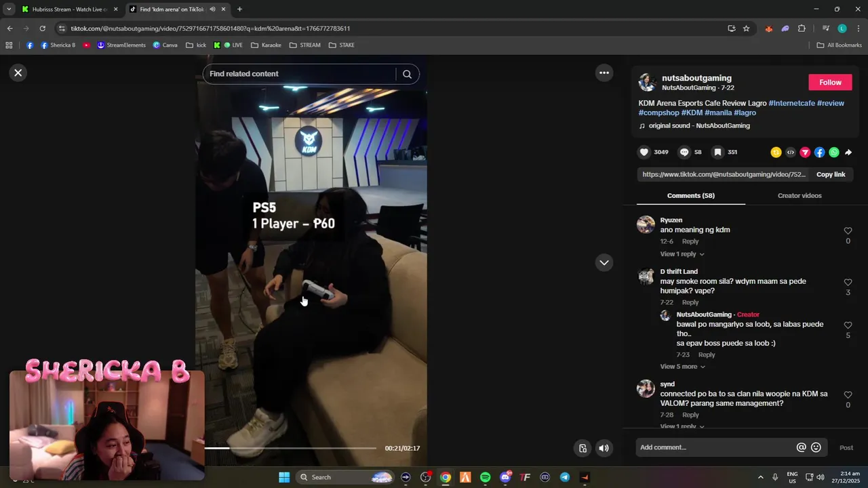
Task: Click the nutsaboutgaming profile avatar
Action: pos(648,82)
